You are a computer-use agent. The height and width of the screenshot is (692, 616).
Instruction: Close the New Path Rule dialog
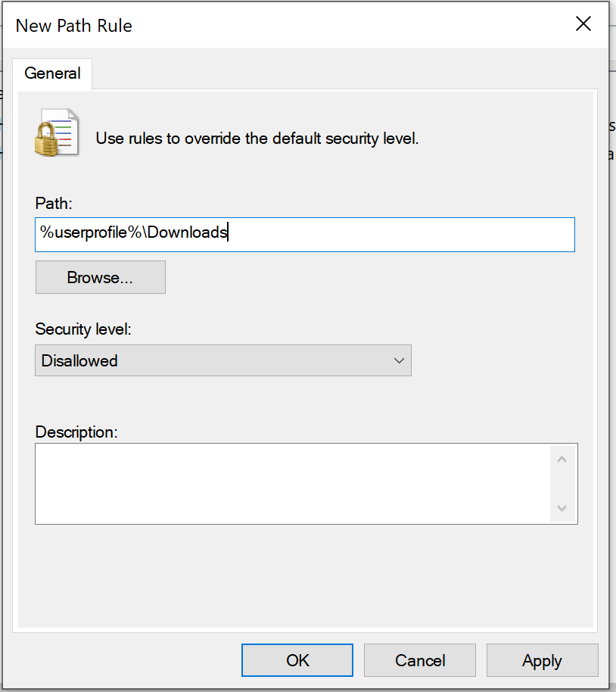(x=583, y=24)
